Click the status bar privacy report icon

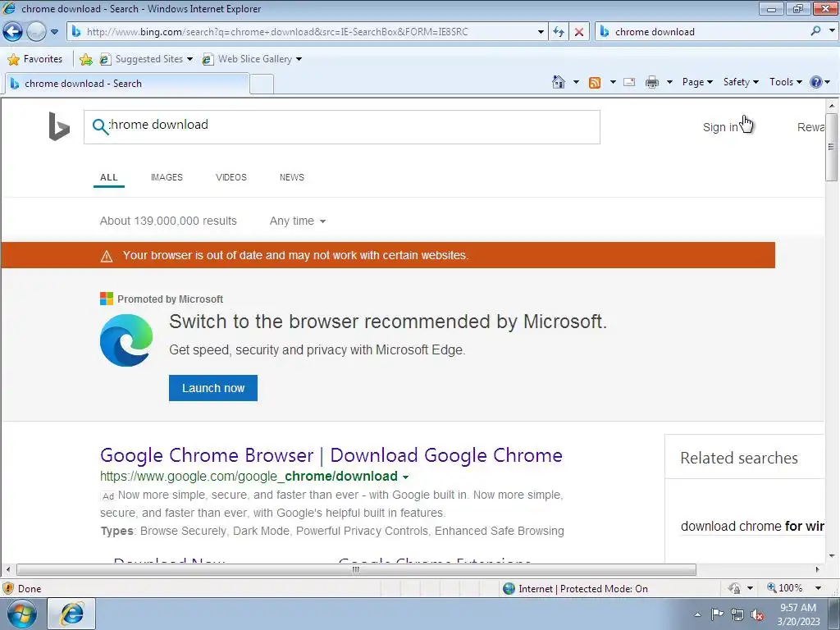click(734, 588)
